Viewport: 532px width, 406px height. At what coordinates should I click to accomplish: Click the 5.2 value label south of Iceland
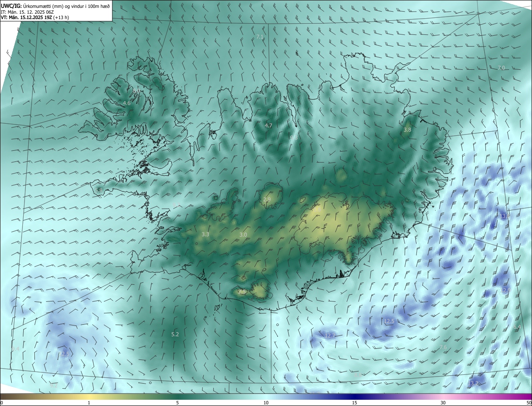pos(175,334)
